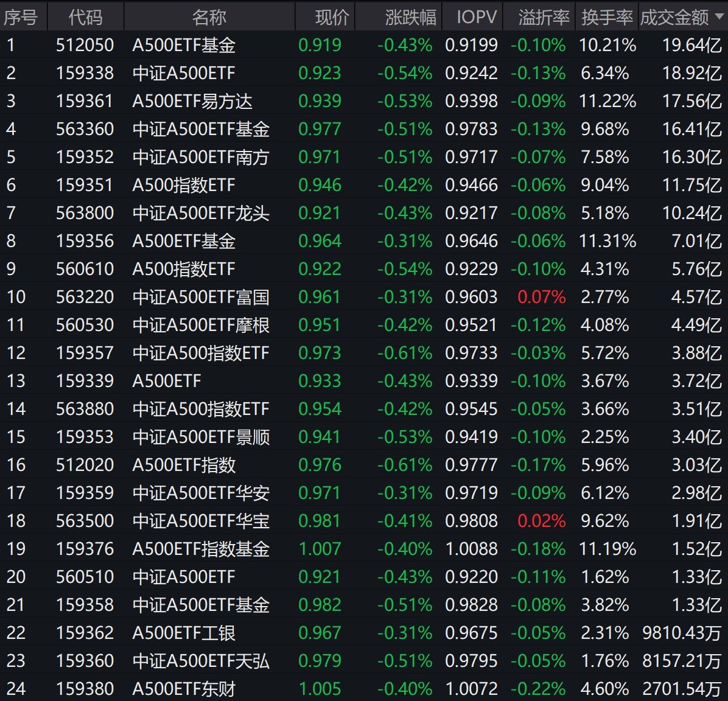Image resolution: width=728 pixels, height=701 pixels.
Task: Open A500ETF指数基金 row
Action: click(x=364, y=549)
